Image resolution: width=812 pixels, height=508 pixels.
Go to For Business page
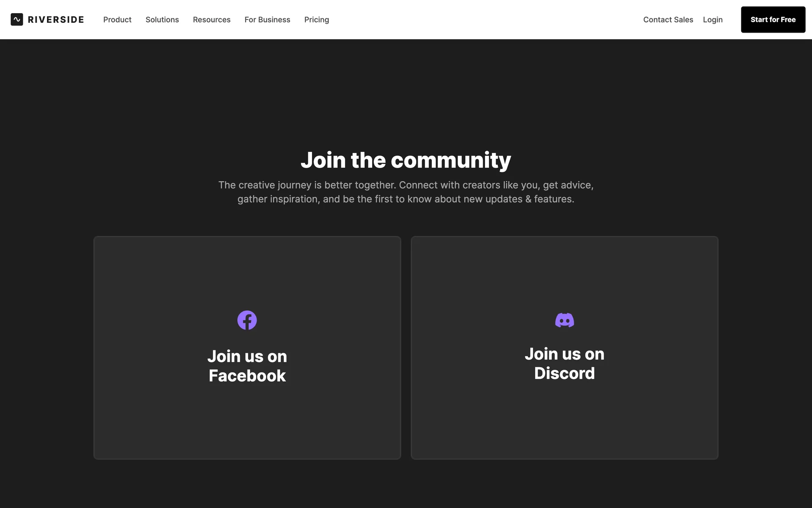[267, 19]
